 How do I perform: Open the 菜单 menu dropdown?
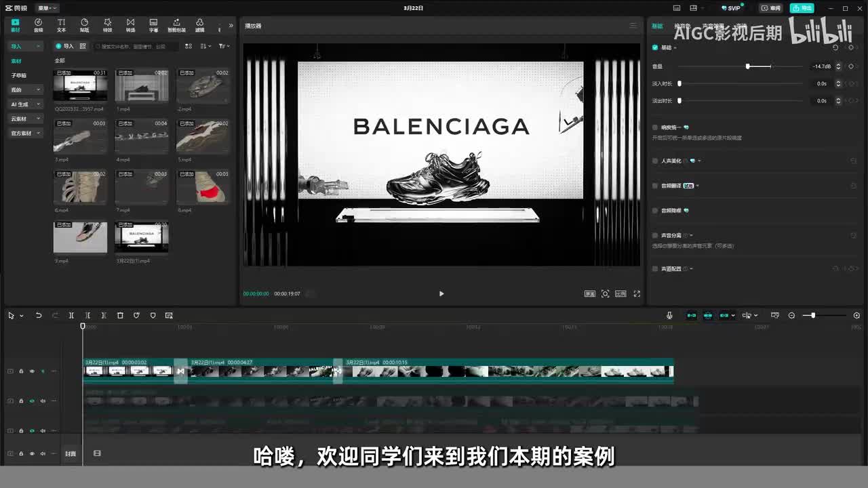click(x=47, y=8)
